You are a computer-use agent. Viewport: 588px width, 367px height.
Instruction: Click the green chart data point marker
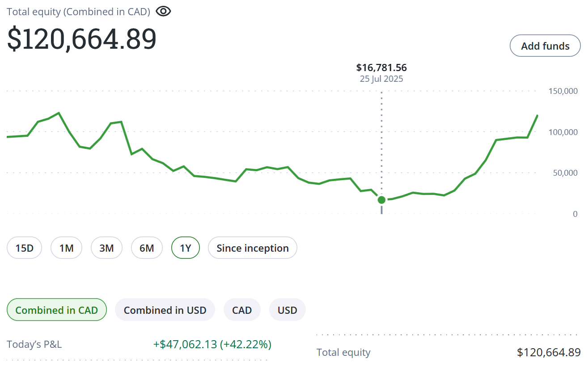(381, 199)
